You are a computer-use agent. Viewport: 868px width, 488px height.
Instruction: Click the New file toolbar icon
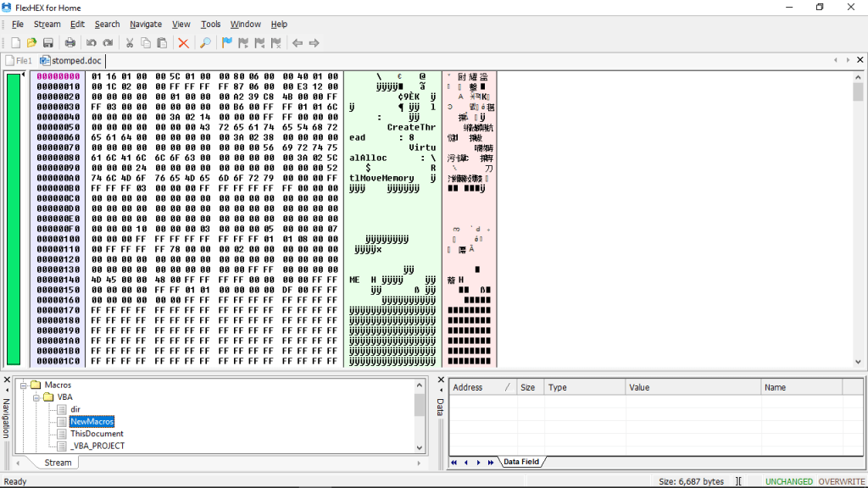(x=15, y=43)
